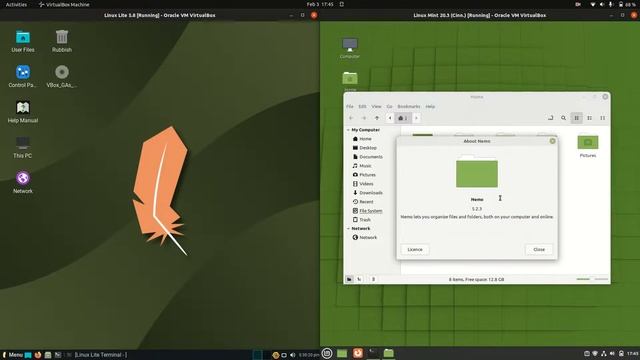Go back in Nemo toolbar
The image size is (640, 360).
tap(351, 118)
